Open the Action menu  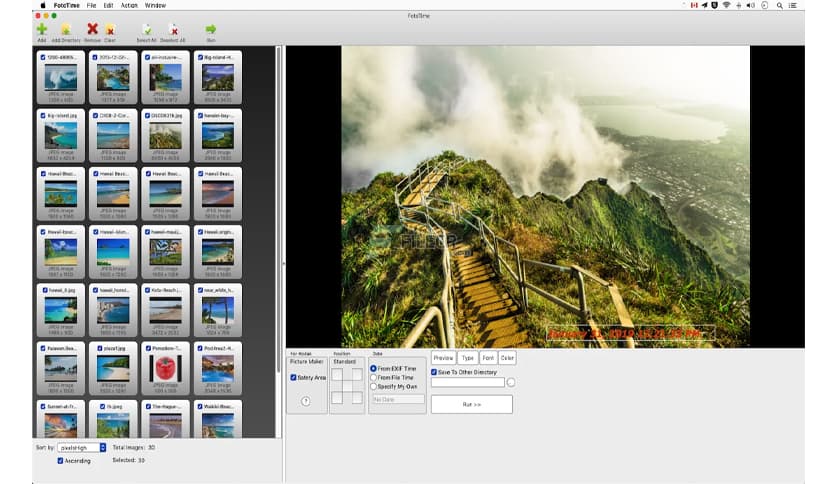click(129, 5)
